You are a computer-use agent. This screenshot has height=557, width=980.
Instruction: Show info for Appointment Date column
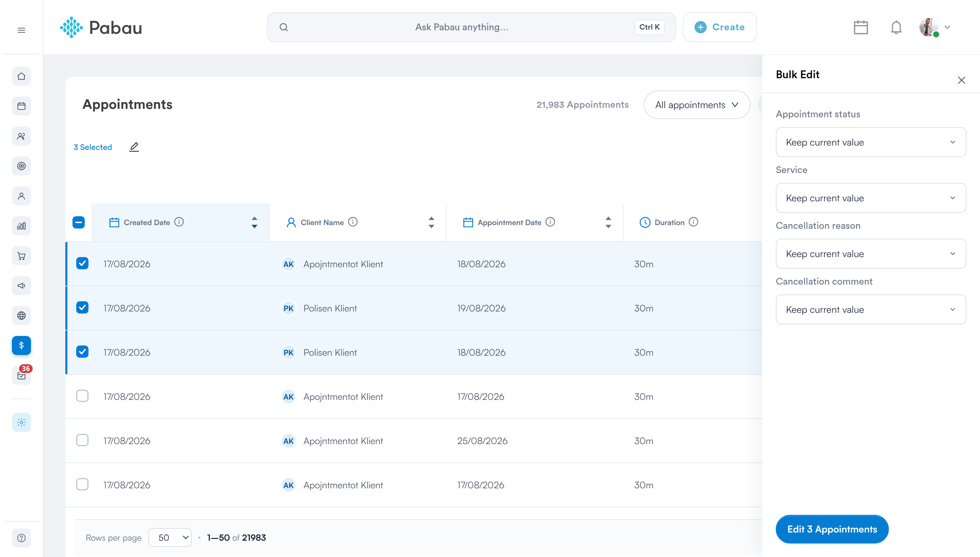pyautogui.click(x=550, y=222)
